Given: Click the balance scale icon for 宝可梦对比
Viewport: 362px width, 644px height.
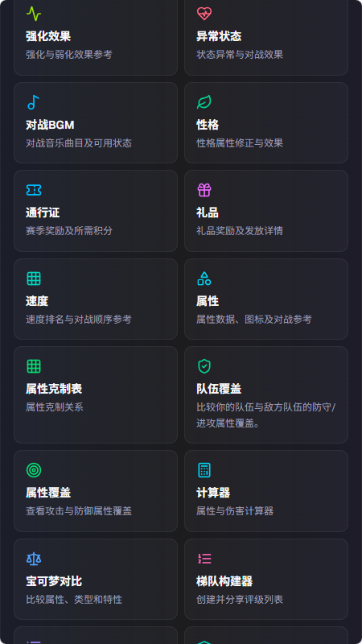Looking at the screenshot, I should point(34,559).
